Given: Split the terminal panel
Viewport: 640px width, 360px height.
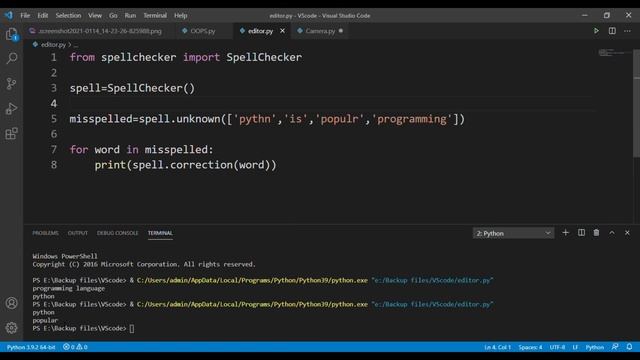Looking at the screenshot, I should coord(581,233).
